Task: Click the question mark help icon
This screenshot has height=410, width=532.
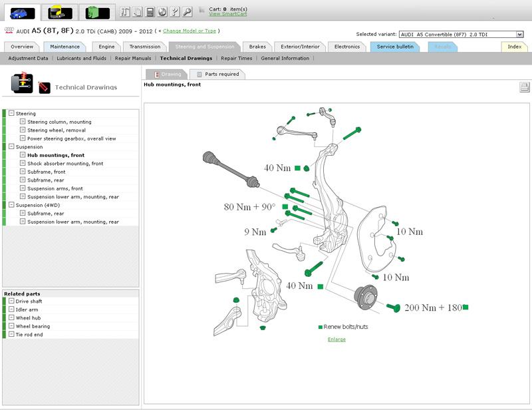Action: 175,12
